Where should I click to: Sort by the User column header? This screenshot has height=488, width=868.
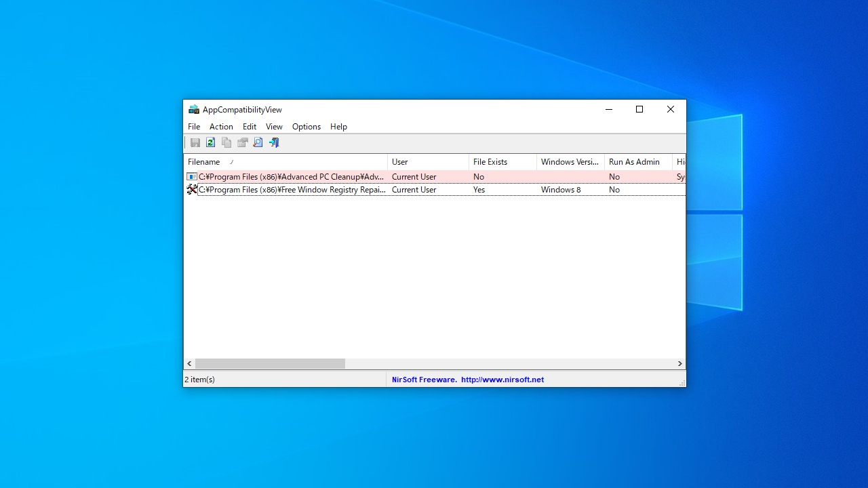pos(428,162)
